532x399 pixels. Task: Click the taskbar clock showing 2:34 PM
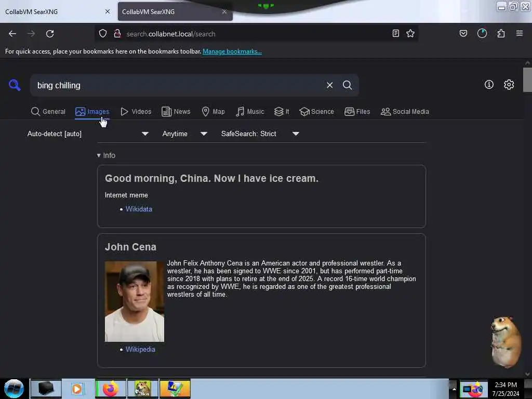point(506,389)
